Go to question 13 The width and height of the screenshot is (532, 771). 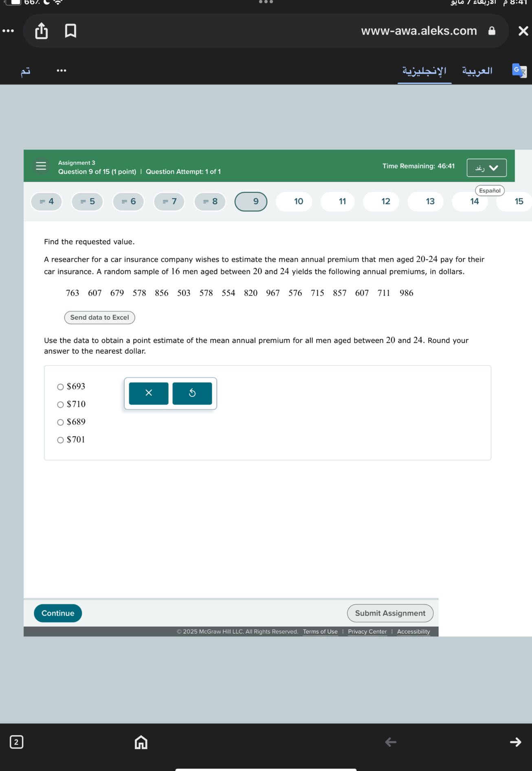point(426,201)
